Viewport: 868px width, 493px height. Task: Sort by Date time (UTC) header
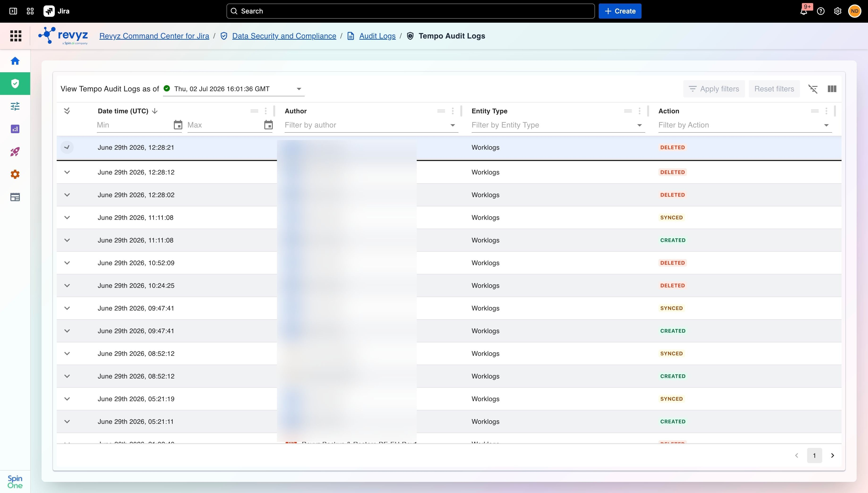point(123,111)
